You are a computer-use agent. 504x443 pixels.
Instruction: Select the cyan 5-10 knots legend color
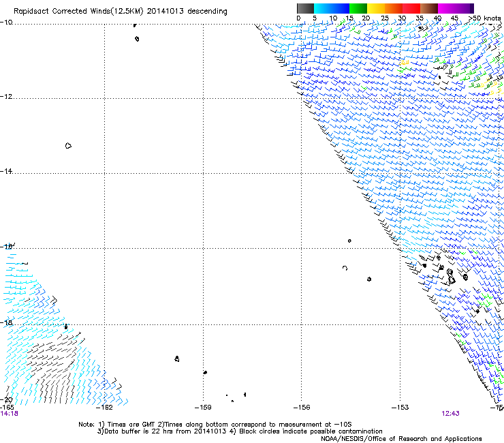click(x=323, y=8)
